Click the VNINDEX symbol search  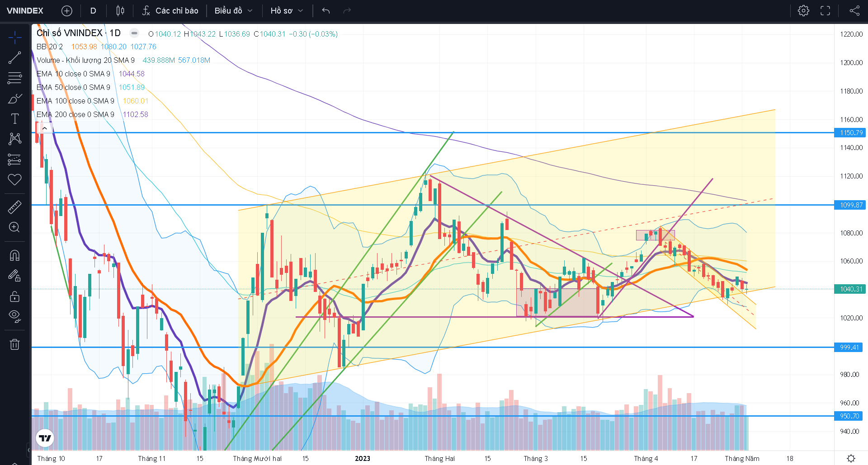click(x=25, y=10)
